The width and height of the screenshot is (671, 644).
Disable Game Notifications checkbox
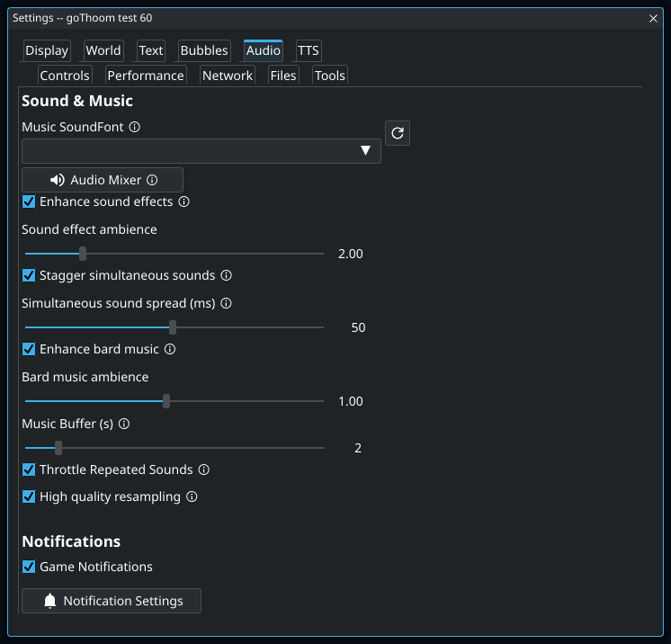tap(29, 567)
